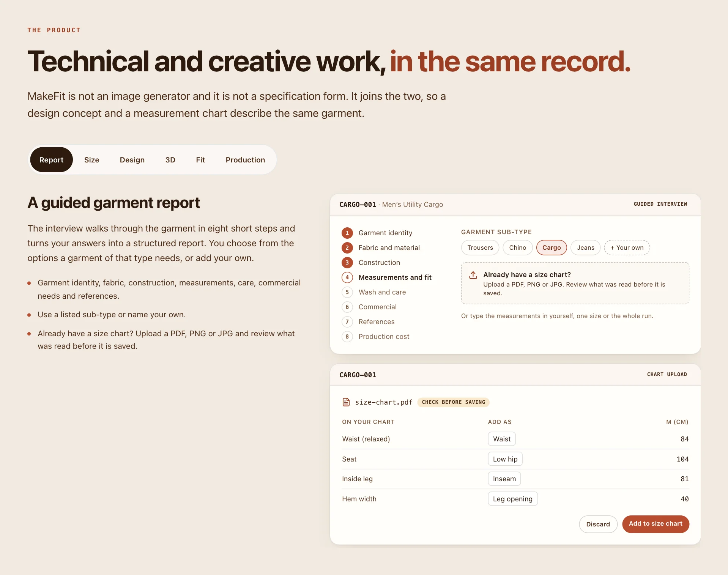Click the Commercial step label
This screenshot has height=575, width=728.
click(x=378, y=307)
